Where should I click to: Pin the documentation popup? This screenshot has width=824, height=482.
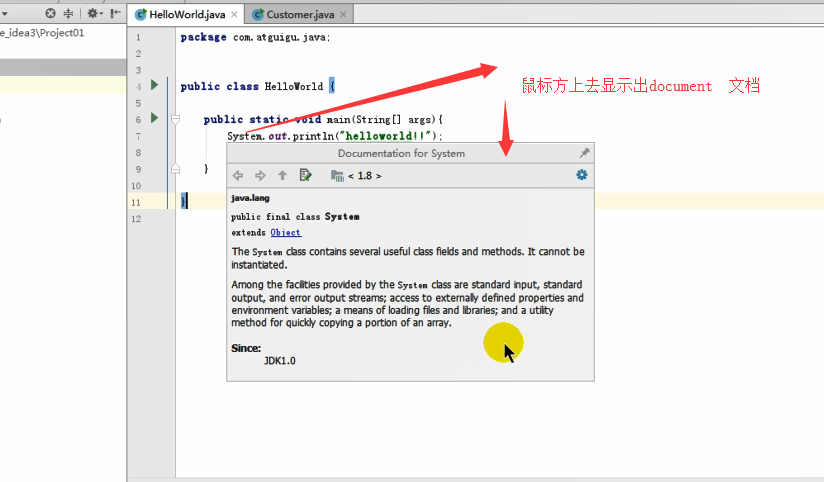pyautogui.click(x=584, y=153)
